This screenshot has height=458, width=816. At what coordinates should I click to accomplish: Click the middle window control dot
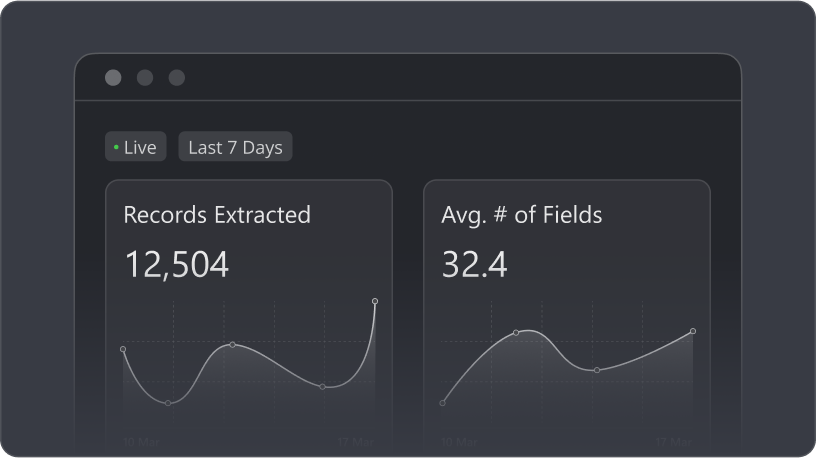coord(145,78)
